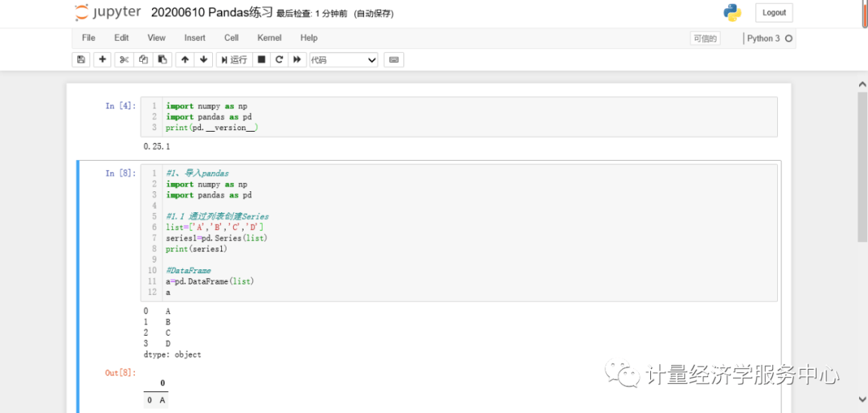Click the 可信的 trusted notebook indicator

(x=705, y=39)
